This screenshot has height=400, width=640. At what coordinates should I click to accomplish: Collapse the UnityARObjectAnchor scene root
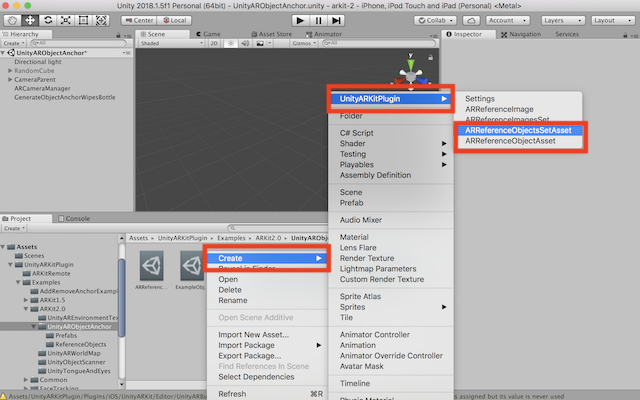3,53
